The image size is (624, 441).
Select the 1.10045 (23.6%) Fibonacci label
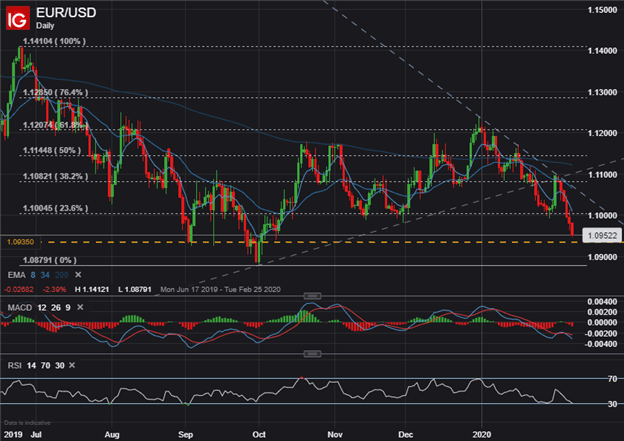(55, 208)
